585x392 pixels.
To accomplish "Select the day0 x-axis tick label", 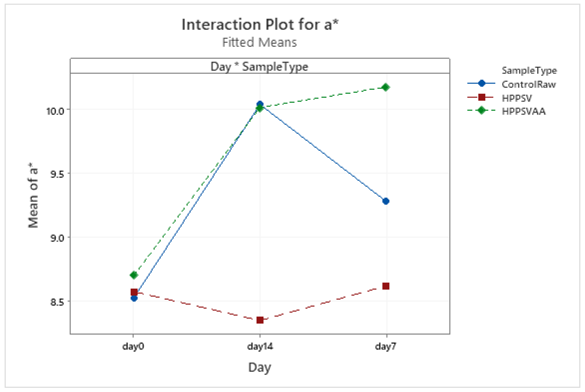I will tap(133, 346).
